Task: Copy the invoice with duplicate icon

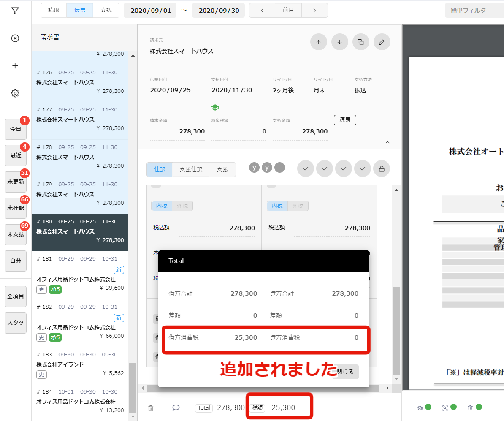Action: click(x=360, y=42)
